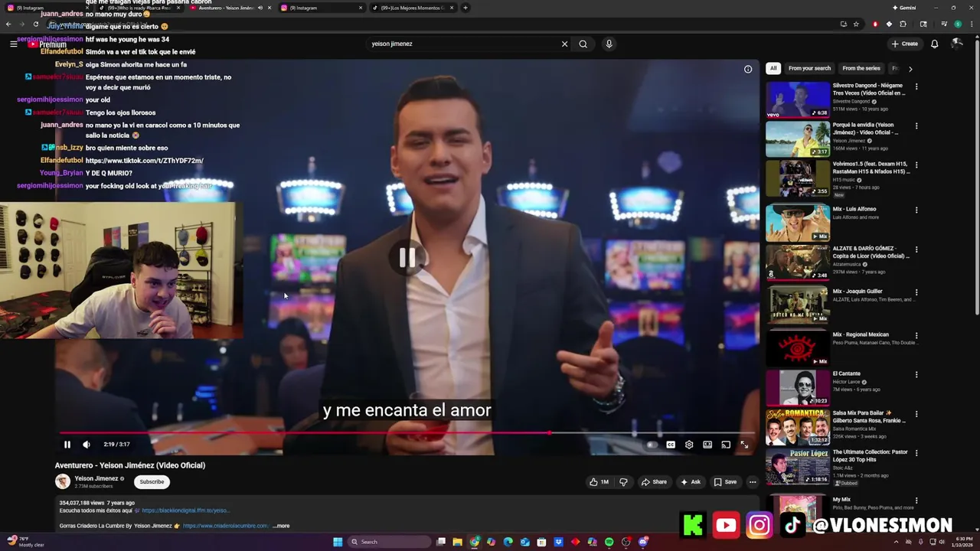Open Discord from taskbar
This screenshot has width=980, height=551.
click(x=642, y=542)
